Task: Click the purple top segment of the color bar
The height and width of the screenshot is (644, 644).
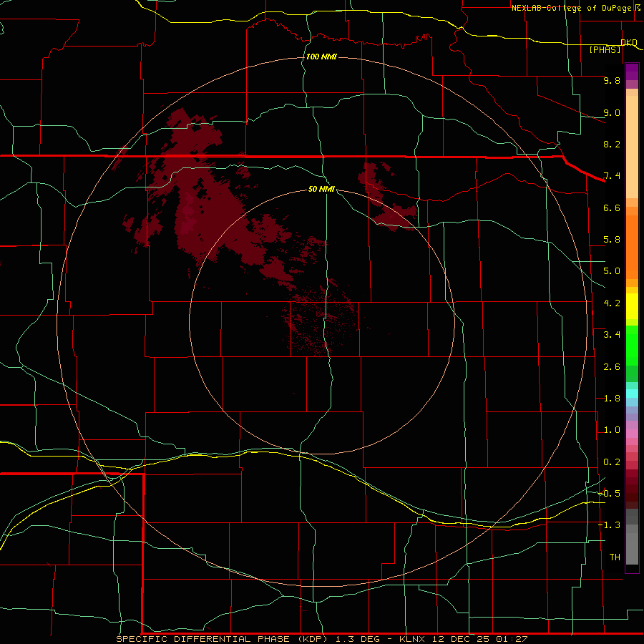Action: (x=632, y=72)
